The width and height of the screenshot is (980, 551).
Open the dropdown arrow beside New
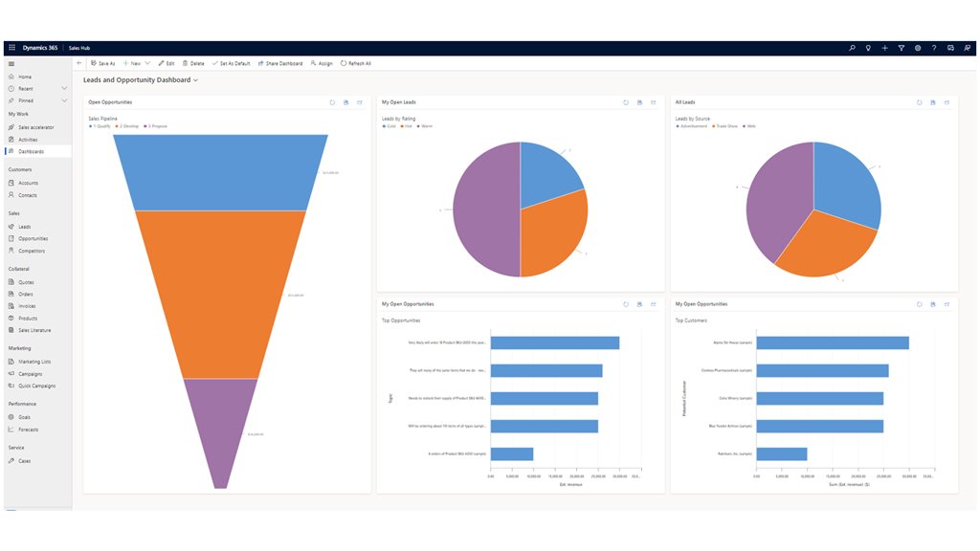(147, 63)
